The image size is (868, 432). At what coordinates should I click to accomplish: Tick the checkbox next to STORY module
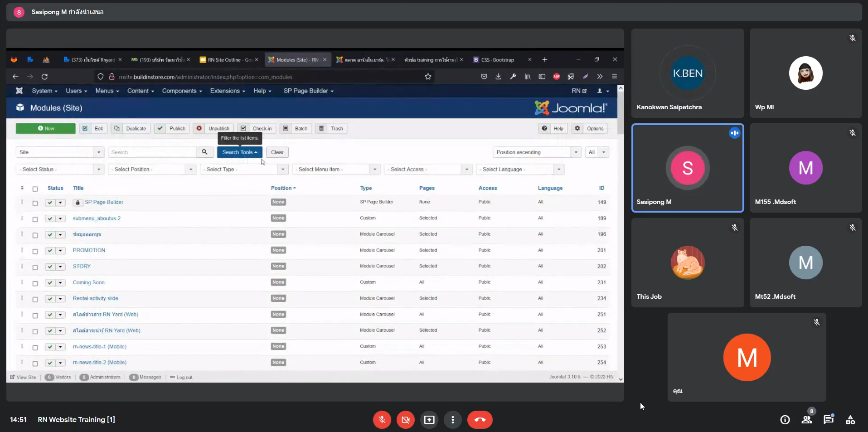[35, 267]
